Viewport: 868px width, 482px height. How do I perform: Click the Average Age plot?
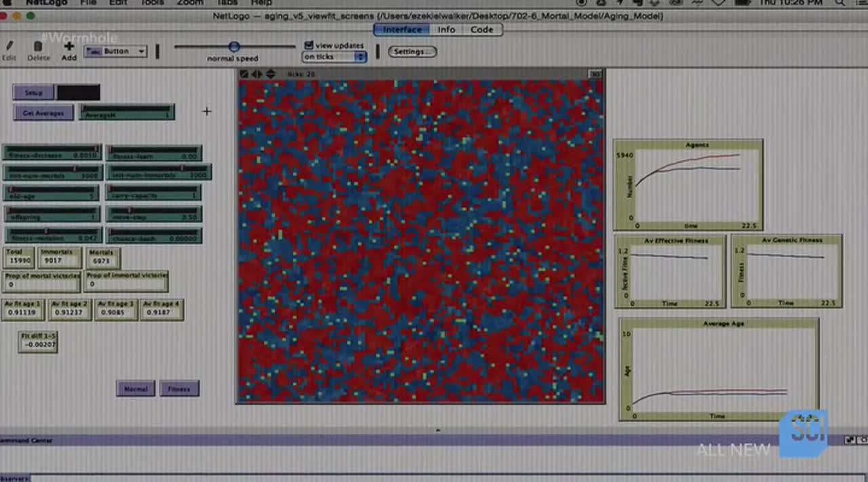[718, 369]
